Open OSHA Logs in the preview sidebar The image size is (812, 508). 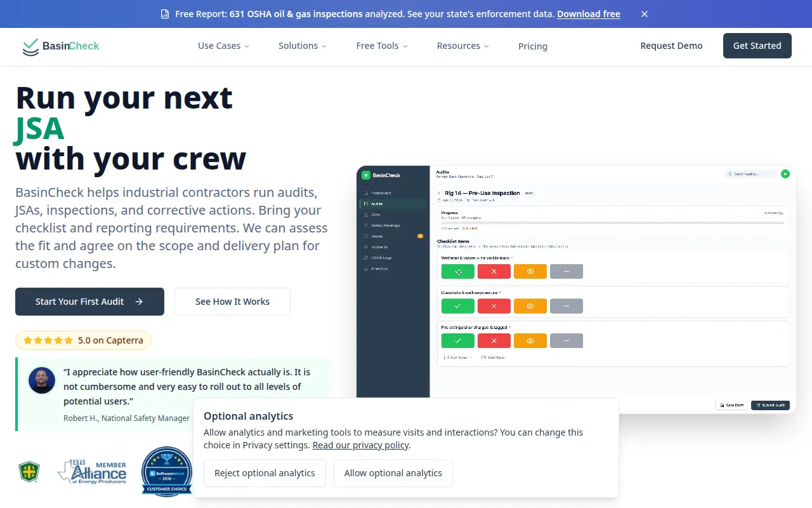click(x=393, y=258)
